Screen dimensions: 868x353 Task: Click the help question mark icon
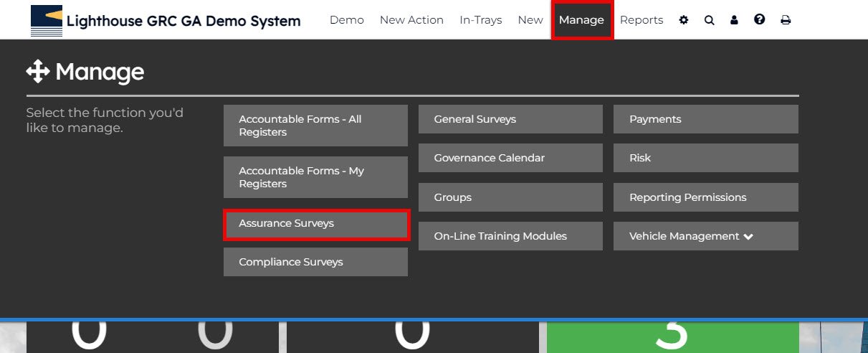pos(760,20)
